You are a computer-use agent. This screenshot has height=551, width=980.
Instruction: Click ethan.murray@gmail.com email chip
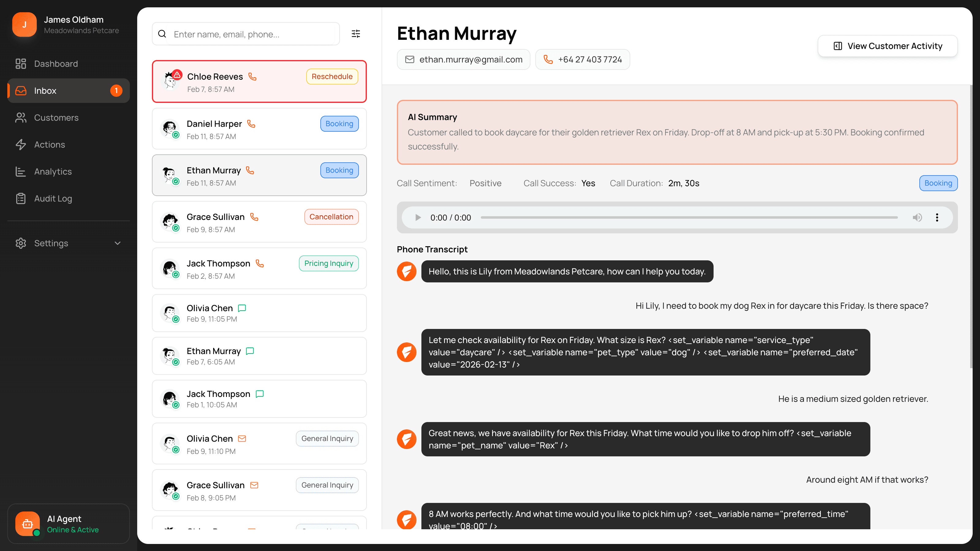[463, 59]
